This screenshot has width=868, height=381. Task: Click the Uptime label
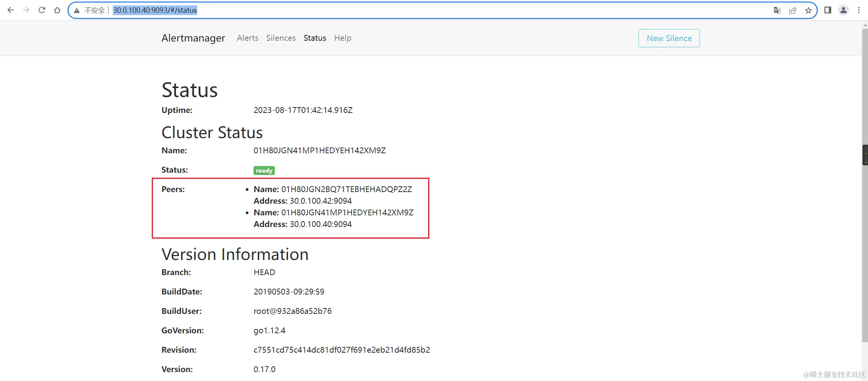point(177,110)
